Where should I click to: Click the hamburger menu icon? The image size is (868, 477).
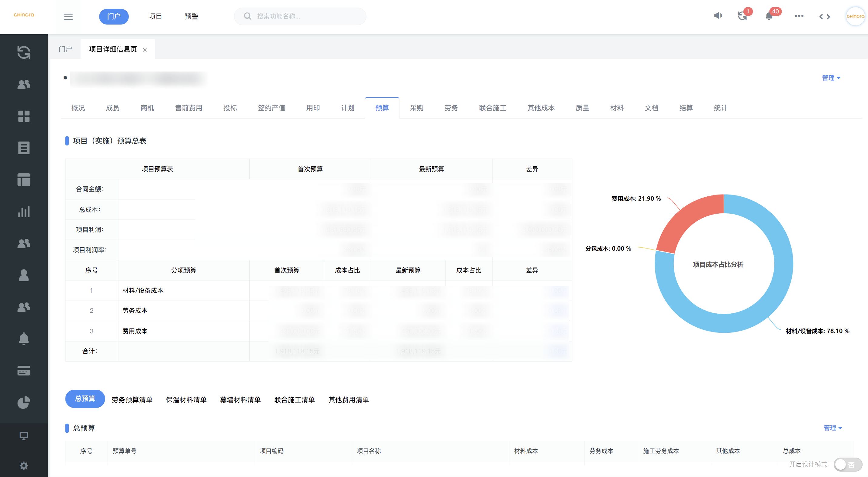click(x=68, y=16)
